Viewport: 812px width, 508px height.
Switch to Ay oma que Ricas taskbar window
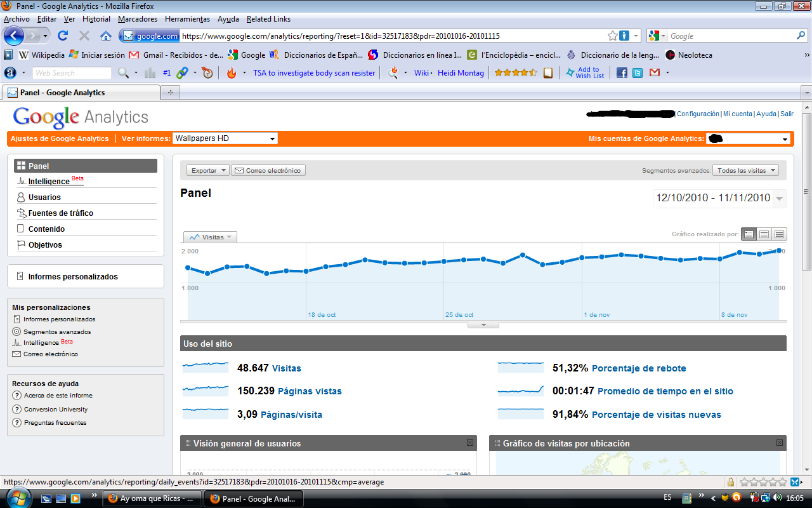(152, 498)
